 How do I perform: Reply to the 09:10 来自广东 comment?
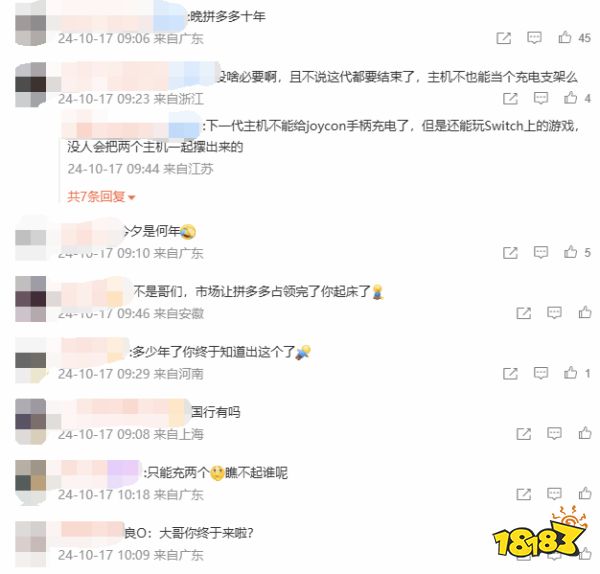(541, 252)
